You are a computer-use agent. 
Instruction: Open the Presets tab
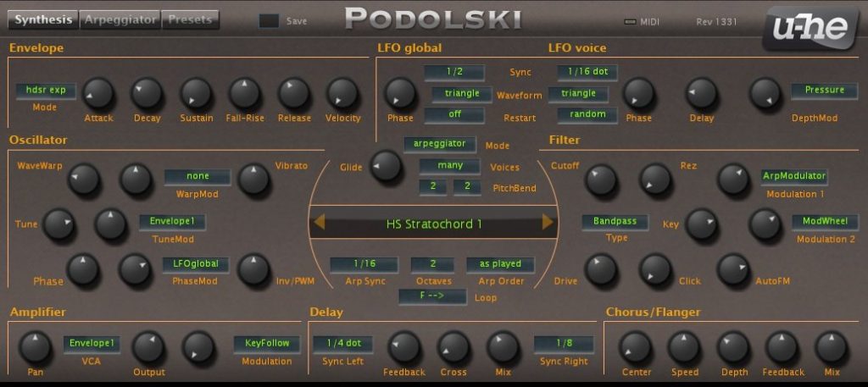(x=191, y=20)
